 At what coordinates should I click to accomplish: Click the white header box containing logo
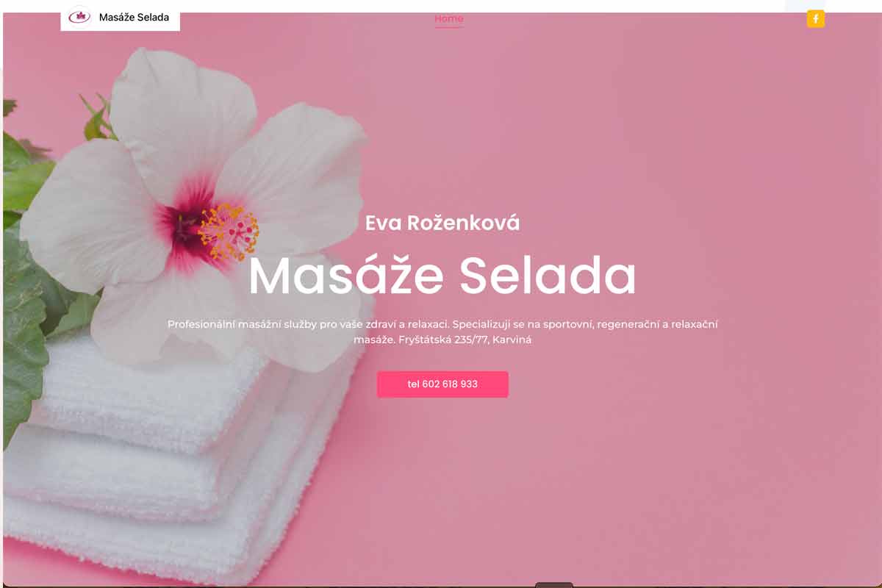pos(120,17)
